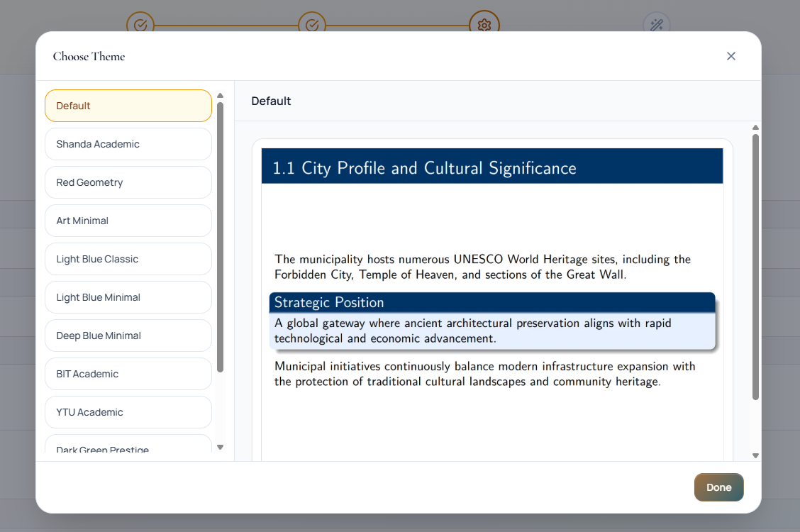Click the slide preview title banner
The height and width of the screenshot is (532, 800).
click(x=491, y=167)
